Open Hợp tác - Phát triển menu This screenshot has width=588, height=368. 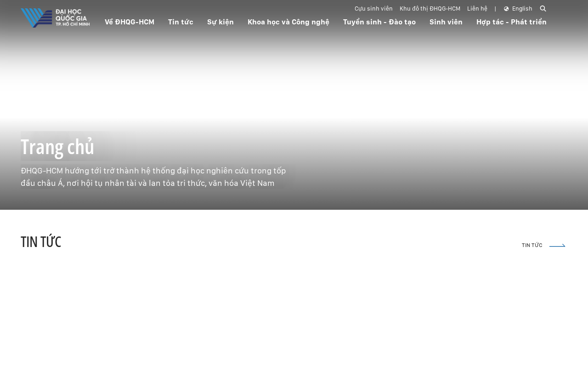(x=511, y=22)
